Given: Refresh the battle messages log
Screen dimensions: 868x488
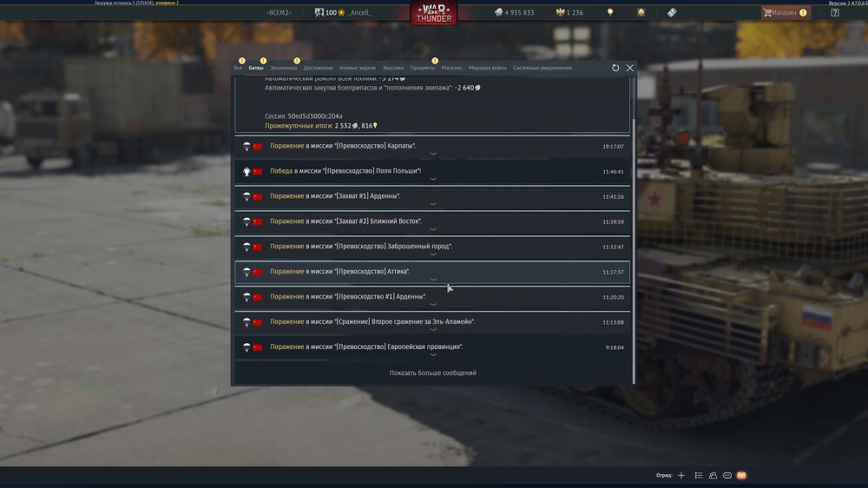Looking at the screenshot, I should [615, 68].
